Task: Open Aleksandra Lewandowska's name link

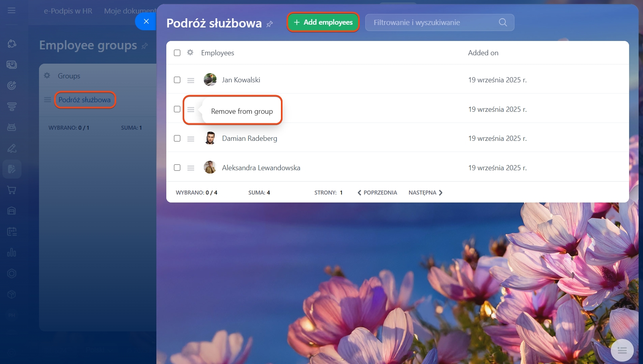Action: pos(261,168)
